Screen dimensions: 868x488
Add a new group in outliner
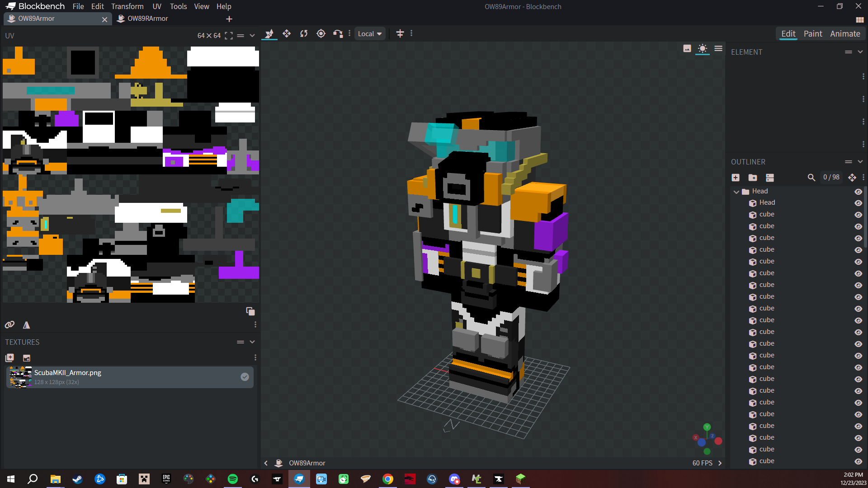click(753, 178)
